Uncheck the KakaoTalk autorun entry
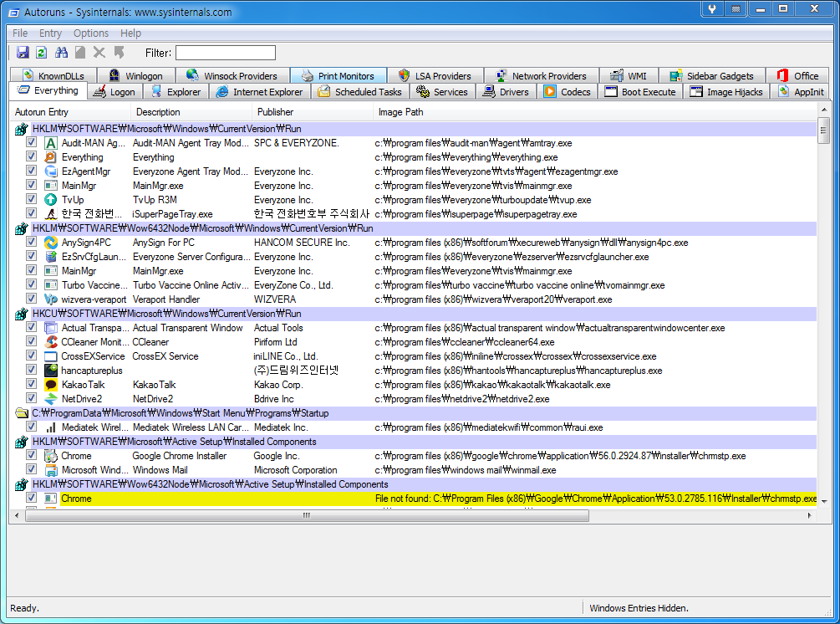 point(31,384)
